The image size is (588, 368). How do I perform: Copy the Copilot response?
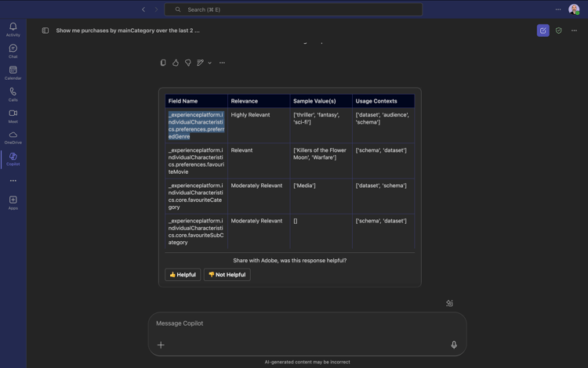coord(163,63)
